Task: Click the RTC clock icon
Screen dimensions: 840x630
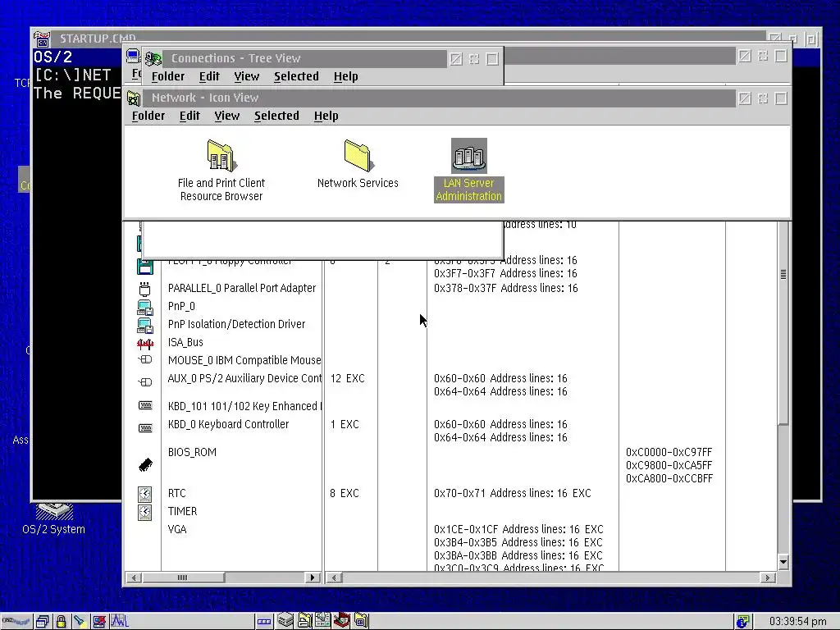Action: pyautogui.click(x=145, y=493)
